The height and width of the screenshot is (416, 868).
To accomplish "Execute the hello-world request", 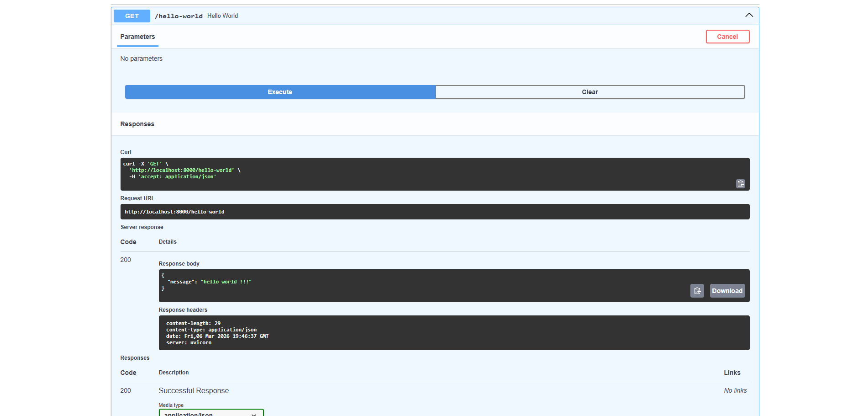I will 280,92.
